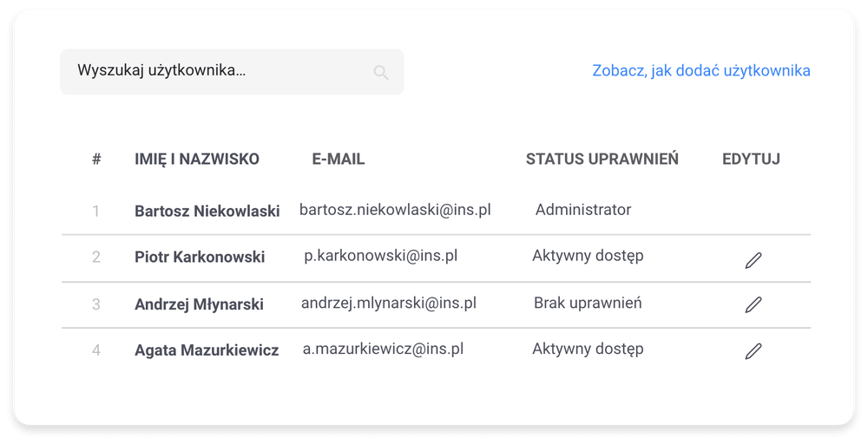Edit Agata Mazurkiewicz with pencil icon
The image size is (868, 444).
point(753,350)
